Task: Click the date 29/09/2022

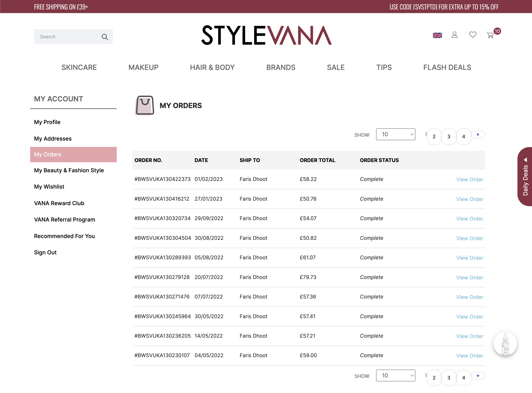Action: pyautogui.click(x=209, y=218)
